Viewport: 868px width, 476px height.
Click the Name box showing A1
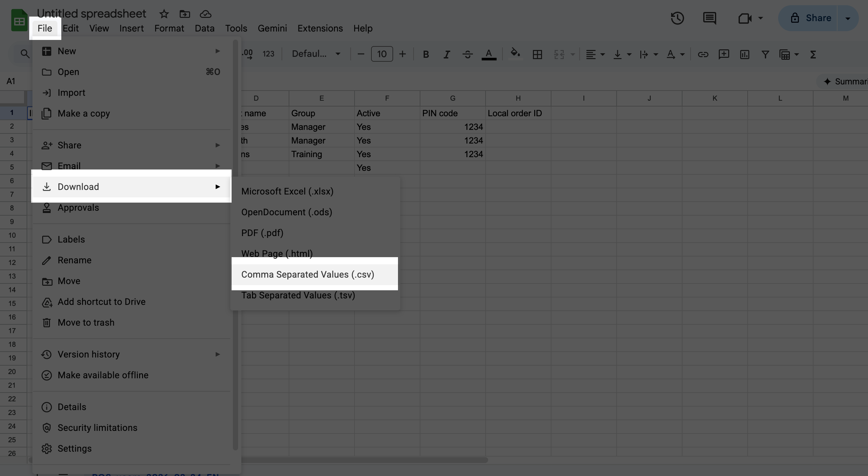(11, 81)
